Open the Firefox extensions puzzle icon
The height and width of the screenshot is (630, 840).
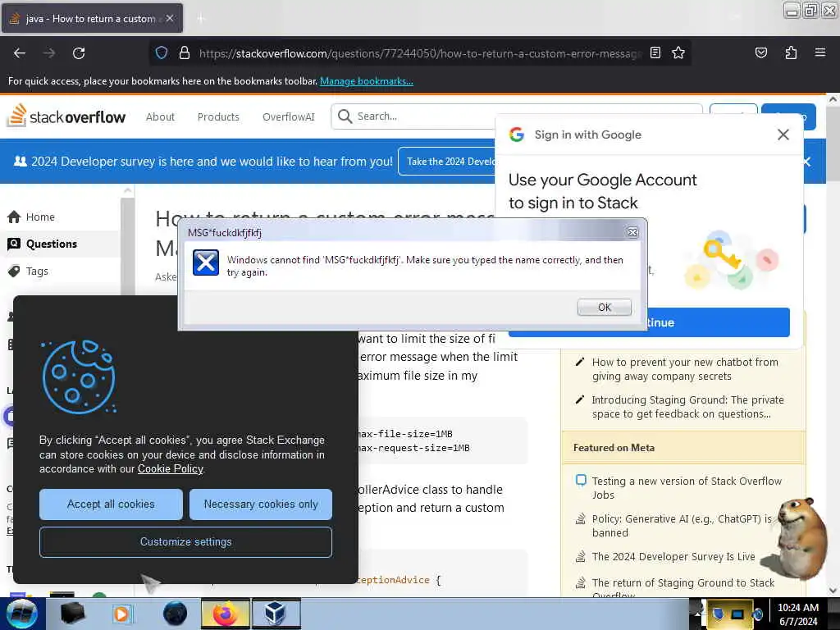791,52
